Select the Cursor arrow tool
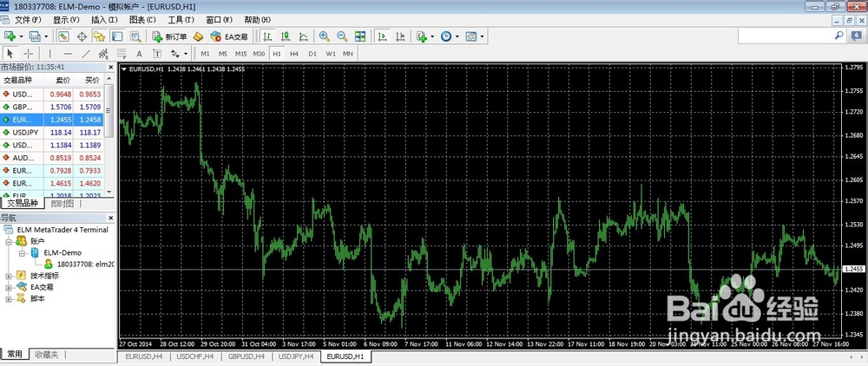 (10, 54)
